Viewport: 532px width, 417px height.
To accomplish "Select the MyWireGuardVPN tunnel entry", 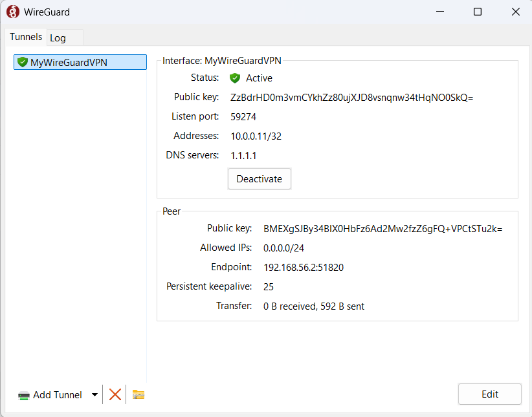I will coord(69,62).
